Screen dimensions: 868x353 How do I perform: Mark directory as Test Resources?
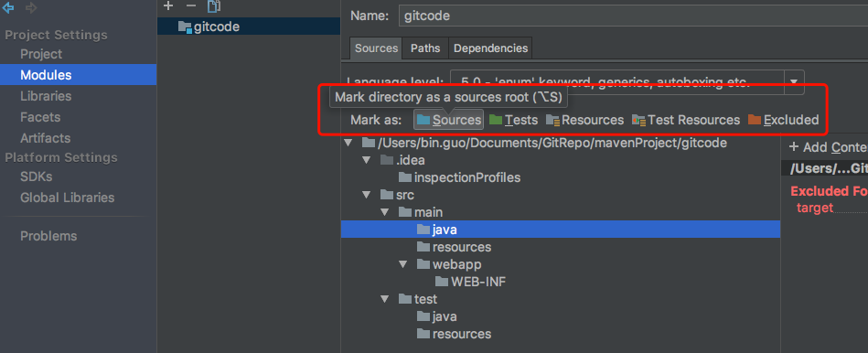coord(686,120)
